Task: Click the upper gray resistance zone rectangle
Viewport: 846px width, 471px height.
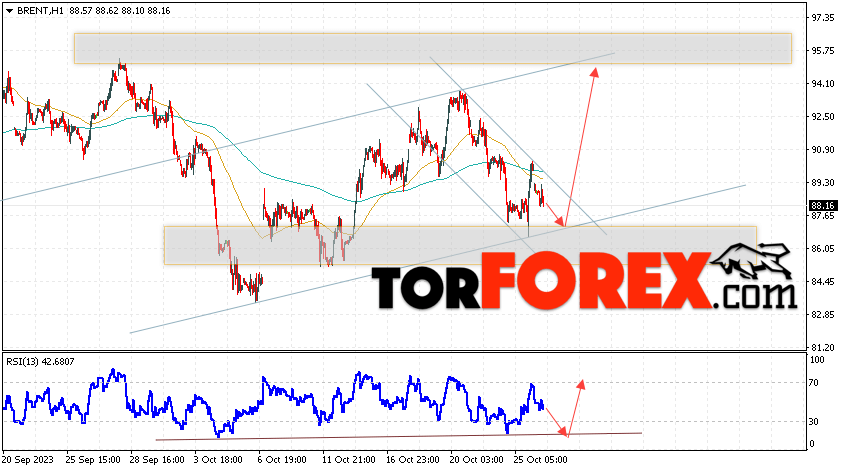Action: [433, 49]
